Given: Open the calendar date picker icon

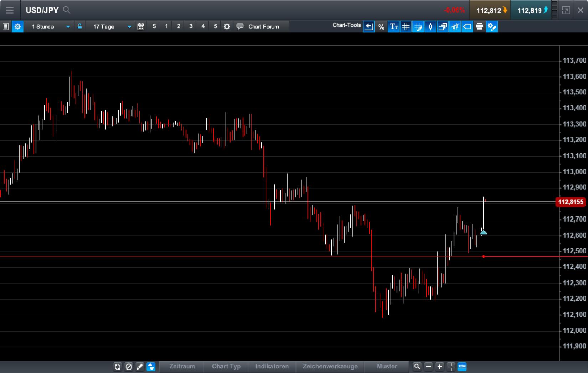Looking at the screenshot, I should pyautogui.click(x=141, y=26).
